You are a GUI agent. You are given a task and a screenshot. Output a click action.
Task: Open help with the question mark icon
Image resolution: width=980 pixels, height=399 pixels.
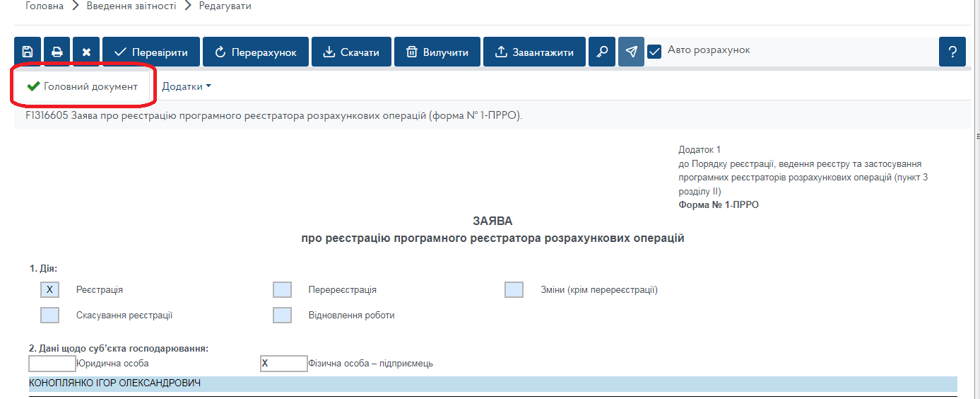[x=952, y=52]
